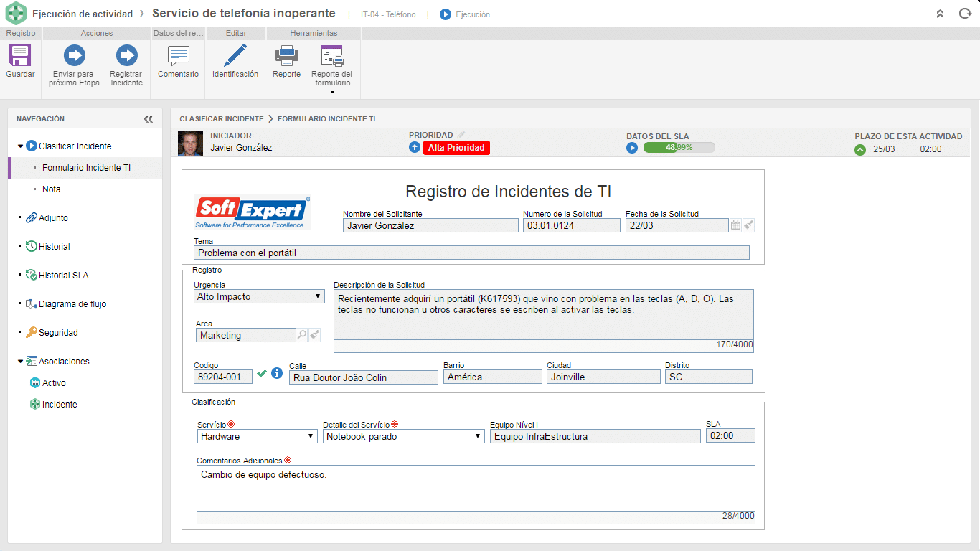Clear the Fecha de la Solicitud field
Image resolution: width=980 pixels, height=551 pixels.
(x=748, y=225)
